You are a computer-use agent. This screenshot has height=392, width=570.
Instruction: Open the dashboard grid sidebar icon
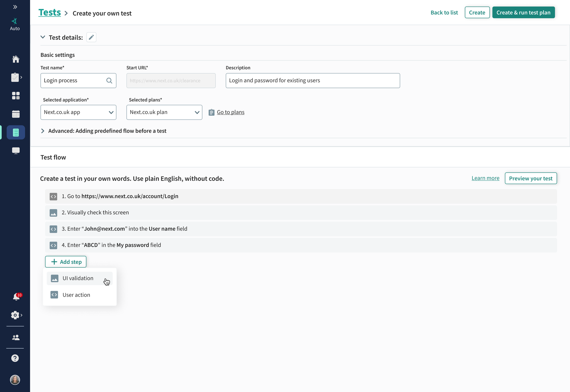[16, 96]
